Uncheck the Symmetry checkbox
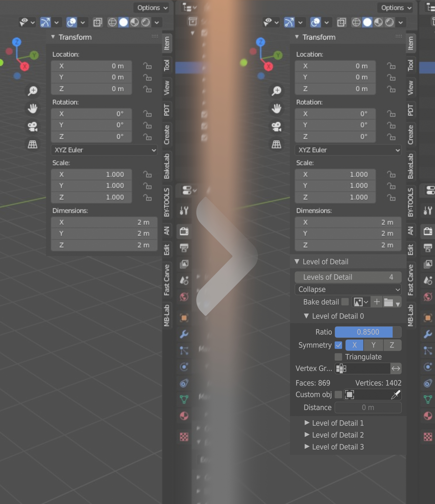435x504 pixels. (338, 345)
